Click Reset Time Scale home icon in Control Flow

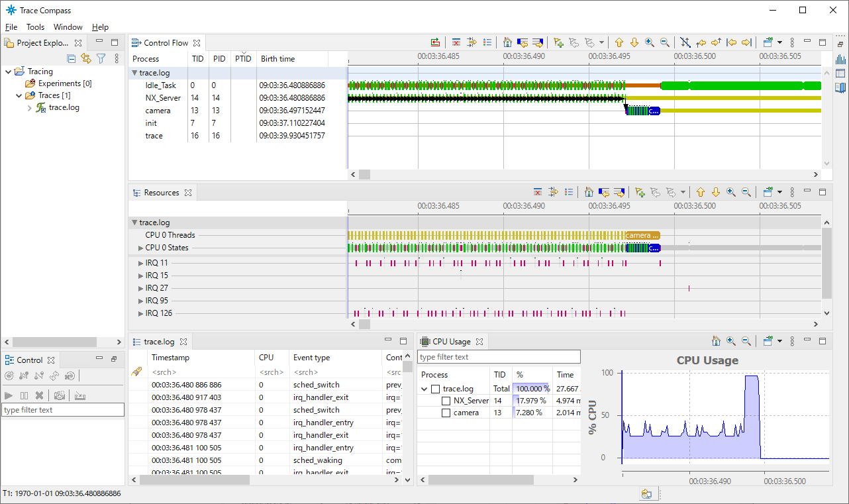click(x=507, y=42)
